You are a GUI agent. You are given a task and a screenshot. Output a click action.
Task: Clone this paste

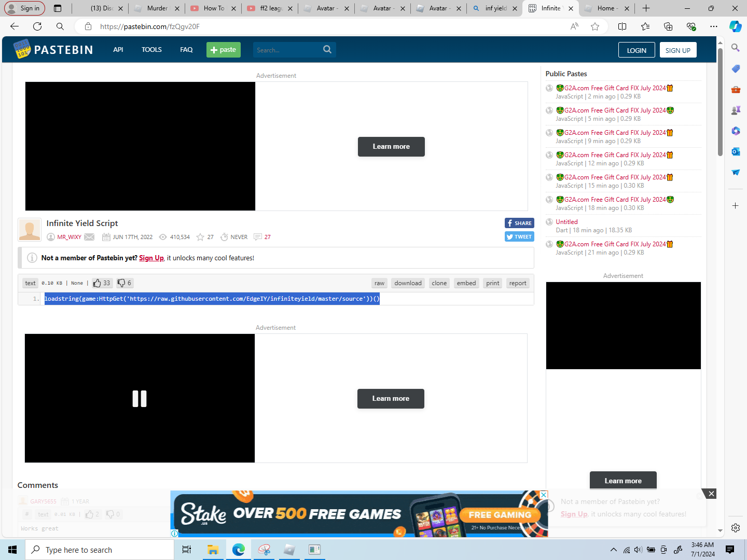point(439,283)
